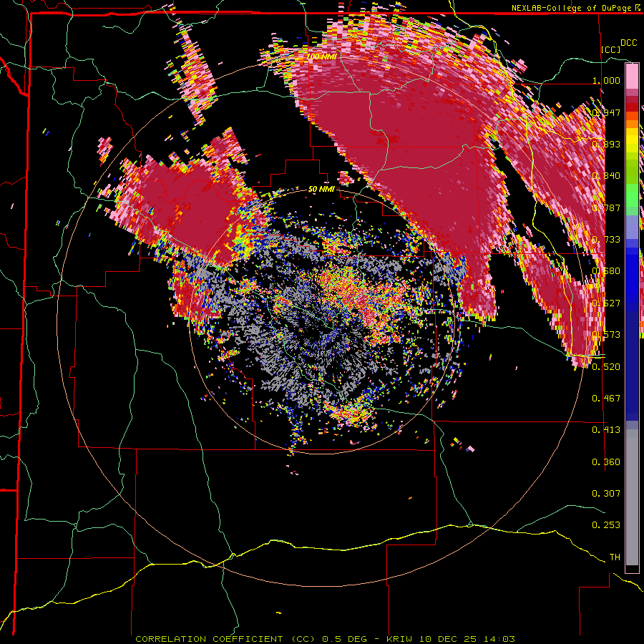The image size is (644, 644).
Task: Select the 0.467 scale value
Action: point(606,399)
